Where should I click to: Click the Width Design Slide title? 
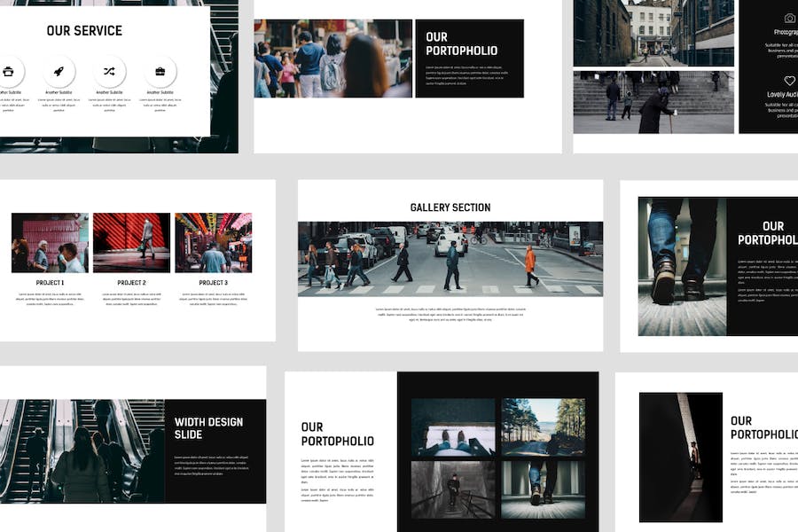click(208, 428)
